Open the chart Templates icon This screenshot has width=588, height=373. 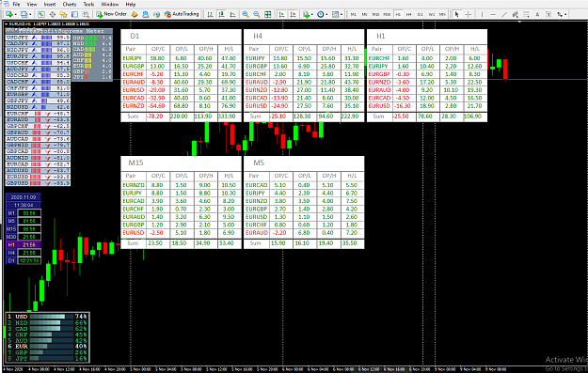[x=335, y=14]
